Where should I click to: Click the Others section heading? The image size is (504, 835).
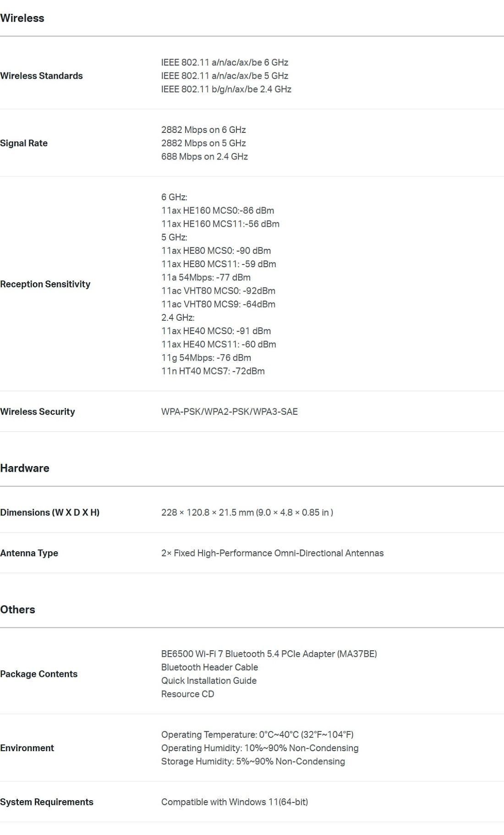coord(17,610)
